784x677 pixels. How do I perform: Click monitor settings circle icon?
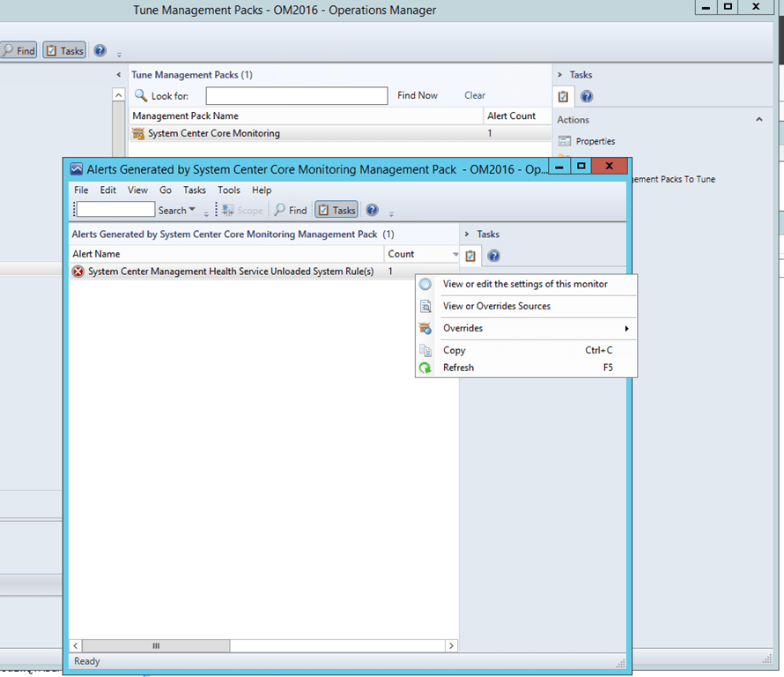pyautogui.click(x=425, y=284)
